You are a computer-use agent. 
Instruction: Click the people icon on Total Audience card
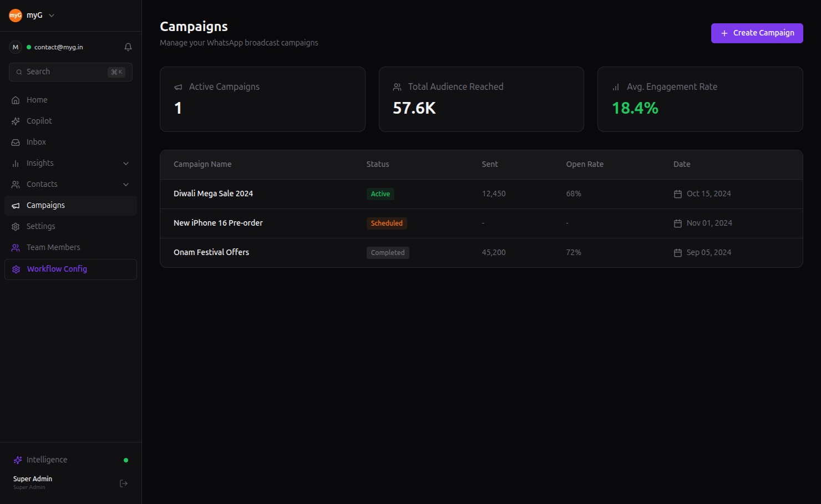(x=397, y=87)
